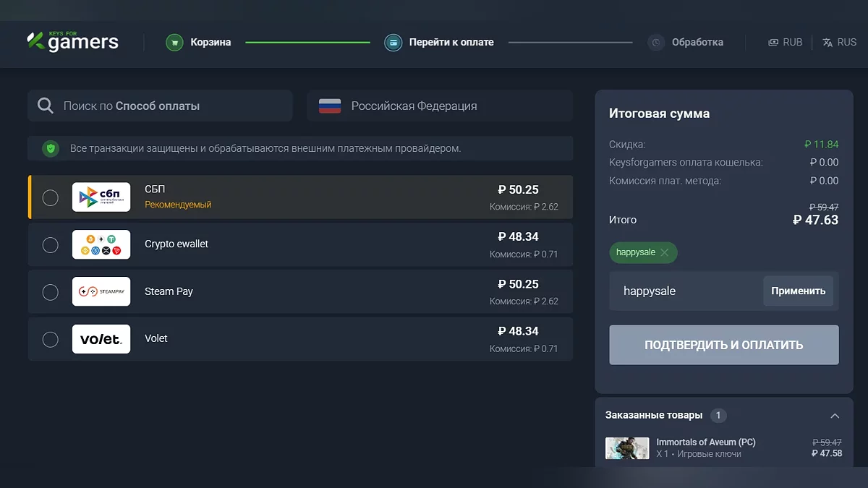
Task: Click the SteamPay logo
Action: (101, 291)
